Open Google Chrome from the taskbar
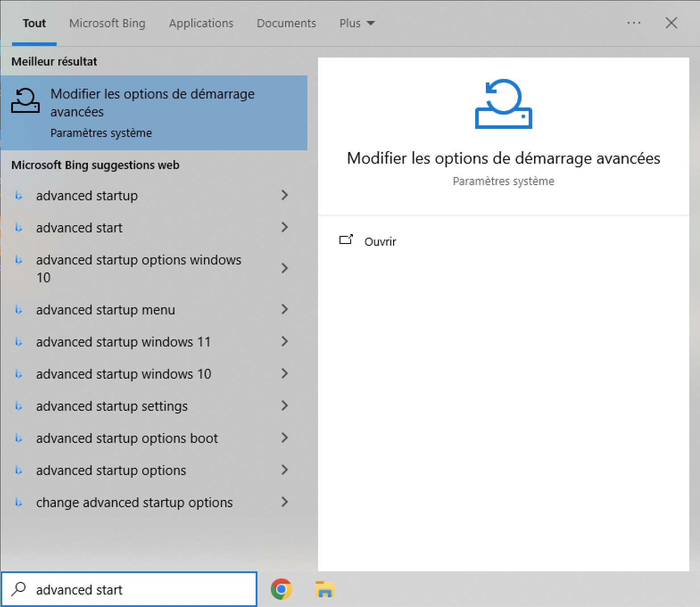The width and height of the screenshot is (700, 607). click(x=281, y=589)
